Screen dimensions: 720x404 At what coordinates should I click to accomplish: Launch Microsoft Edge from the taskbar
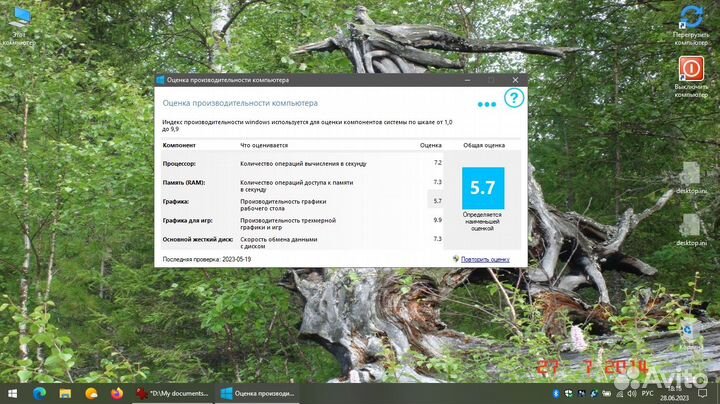pos(39,393)
